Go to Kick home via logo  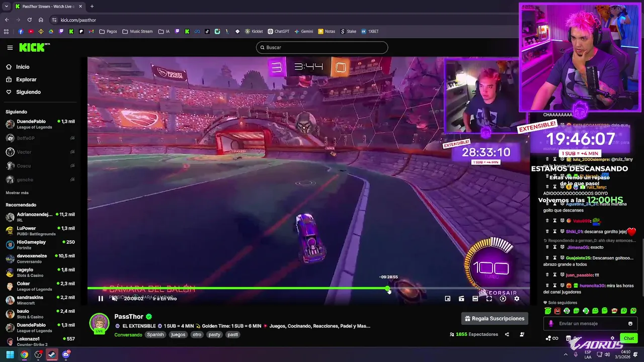pyautogui.click(x=34, y=47)
